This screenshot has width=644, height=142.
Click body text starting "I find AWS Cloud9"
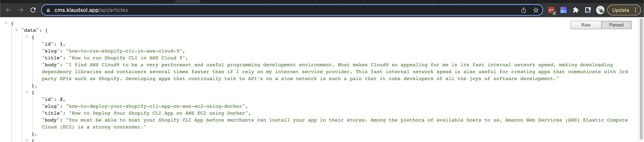pos(335,72)
